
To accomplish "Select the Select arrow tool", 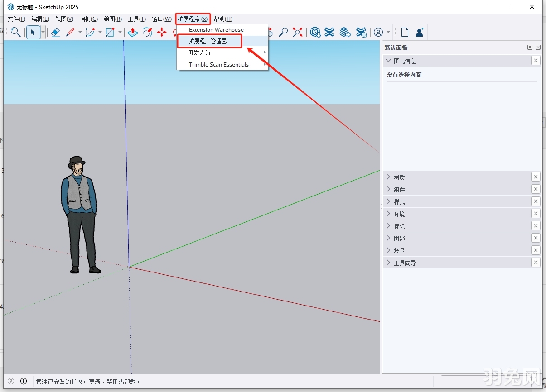I will click(x=33, y=32).
